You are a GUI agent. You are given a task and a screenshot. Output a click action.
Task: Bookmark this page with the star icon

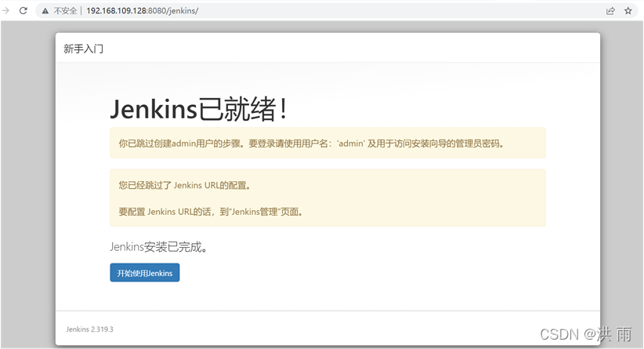(x=628, y=11)
